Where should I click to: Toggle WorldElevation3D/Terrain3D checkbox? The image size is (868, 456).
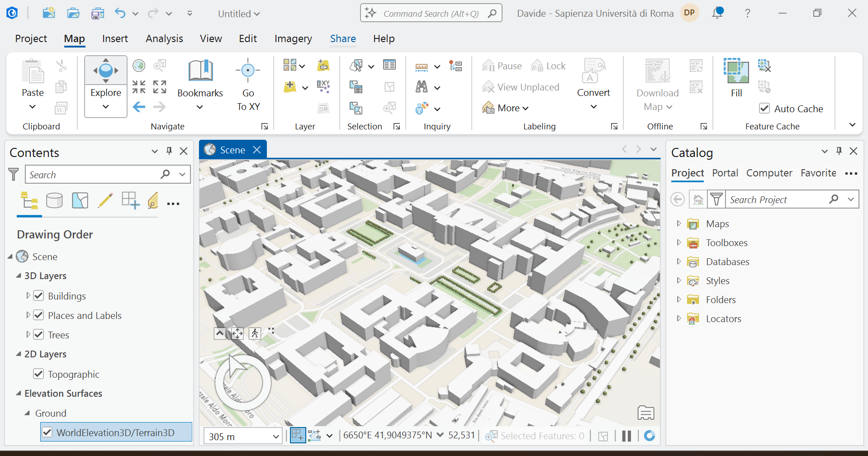(x=47, y=432)
